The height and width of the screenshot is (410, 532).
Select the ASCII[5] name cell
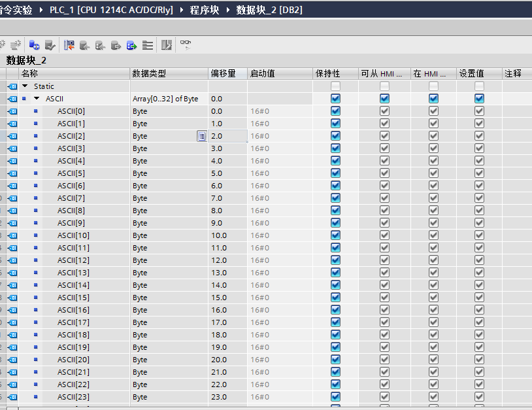(x=71, y=173)
